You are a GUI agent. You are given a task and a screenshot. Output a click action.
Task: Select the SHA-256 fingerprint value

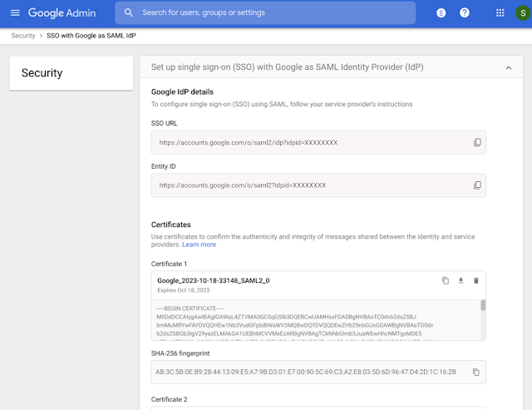(x=305, y=372)
